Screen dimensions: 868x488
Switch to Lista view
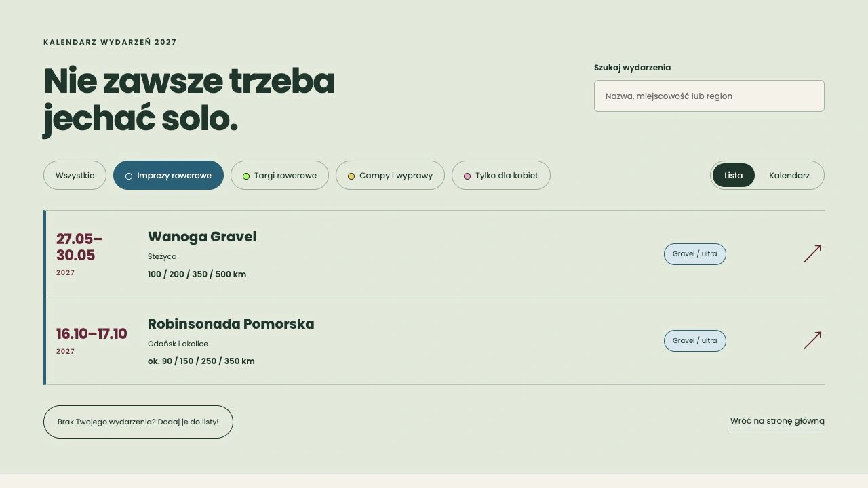click(x=734, y=176)
